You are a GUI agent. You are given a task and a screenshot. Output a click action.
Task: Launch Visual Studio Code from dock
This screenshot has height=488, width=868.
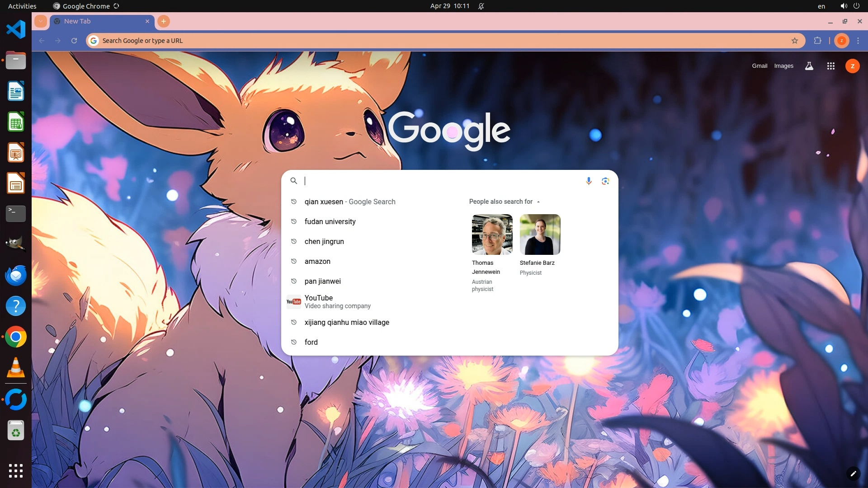tap(16, 30)
